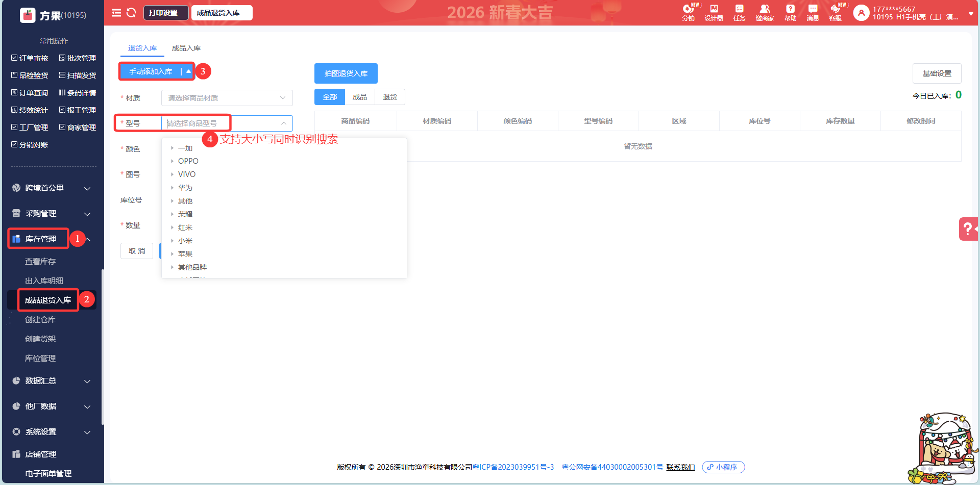Image resolution: width=980 pixels, height=485 pixels.
Task: Click the 拍图退货入库 button
Action: [346, 73]
